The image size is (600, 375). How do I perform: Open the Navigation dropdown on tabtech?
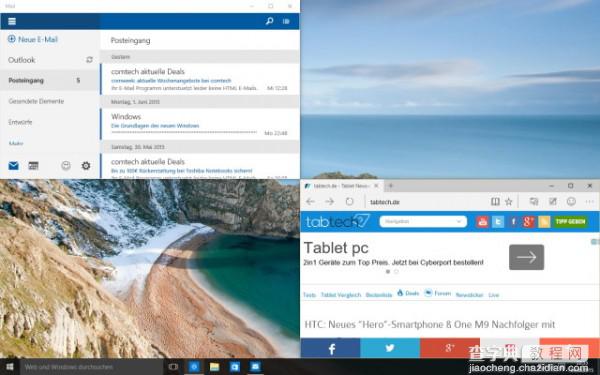click(x=423, y=221)
